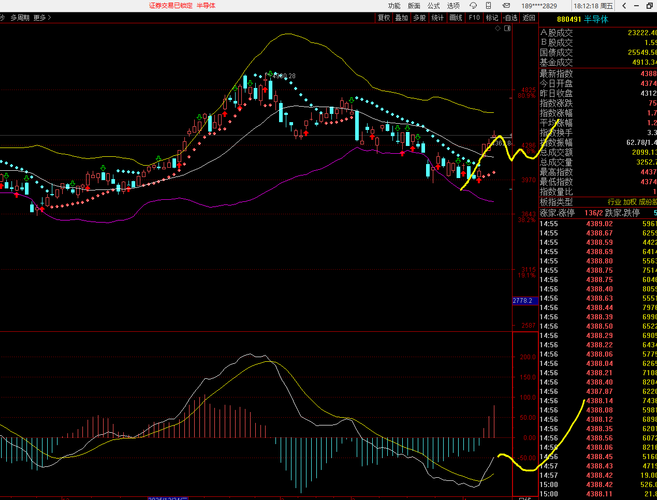657x500 pixels.
Task: Click tick price 4389.02
Action: (x=599, y=224)
